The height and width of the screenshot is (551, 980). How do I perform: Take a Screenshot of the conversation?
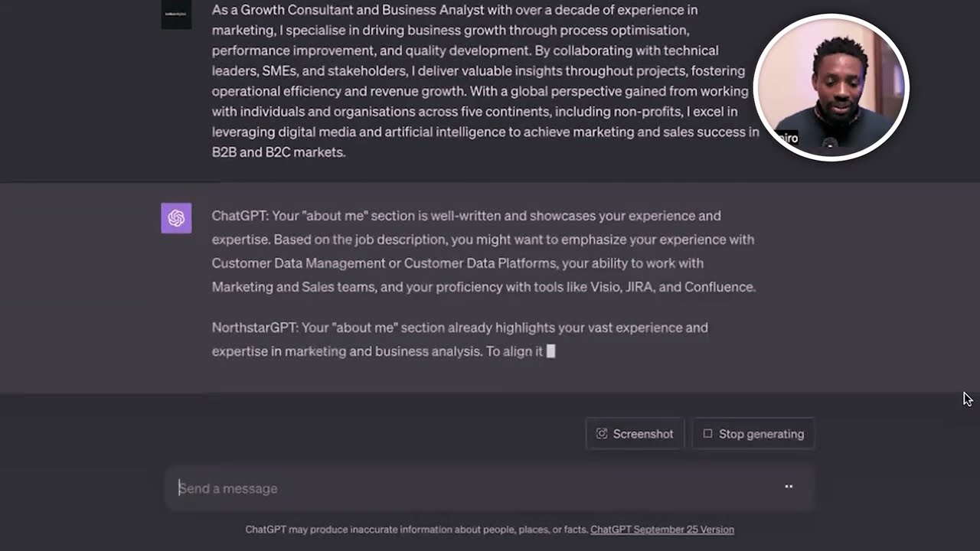[x=635, y=434]
